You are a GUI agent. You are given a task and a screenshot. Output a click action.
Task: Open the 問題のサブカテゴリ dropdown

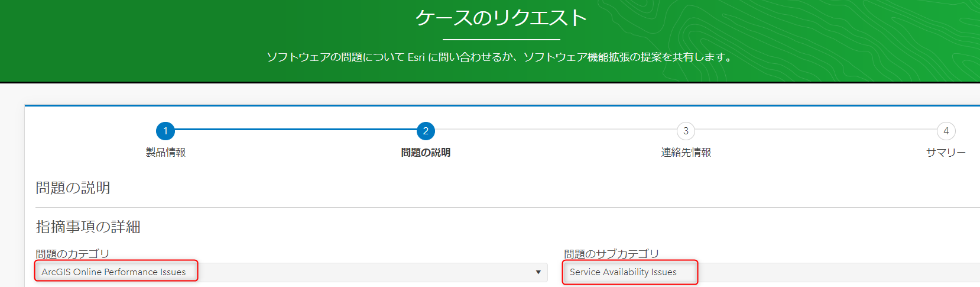coord(772,272)
